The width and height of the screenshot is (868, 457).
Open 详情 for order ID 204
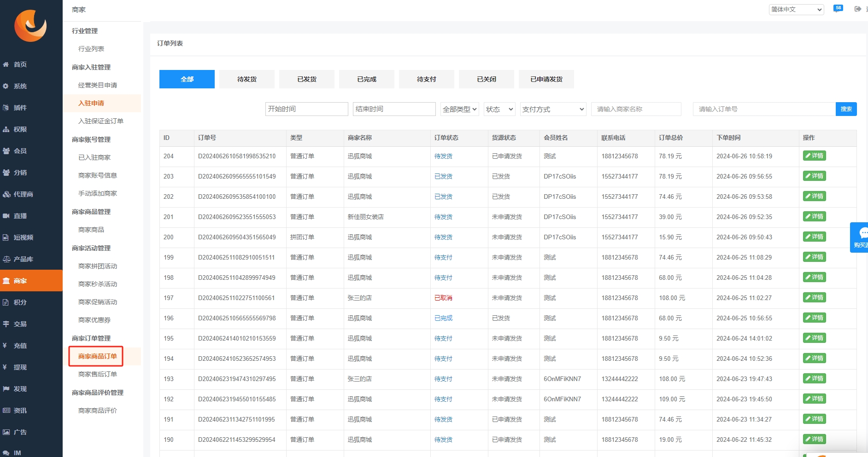tap(814, 156)
